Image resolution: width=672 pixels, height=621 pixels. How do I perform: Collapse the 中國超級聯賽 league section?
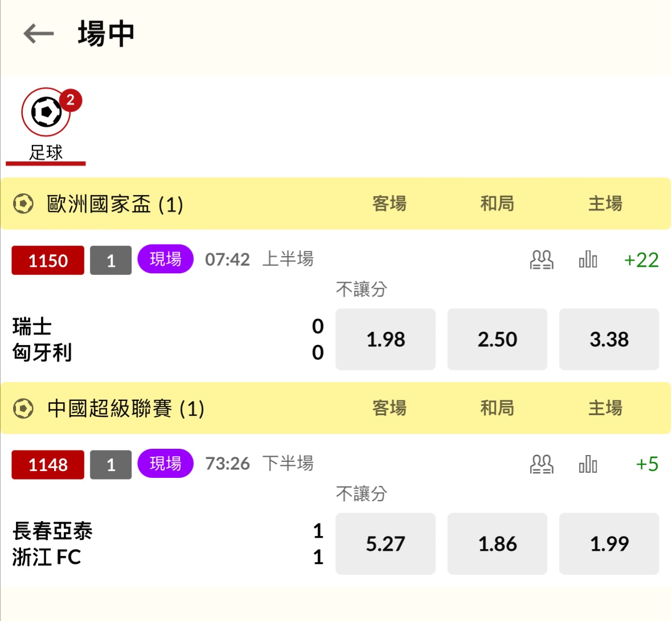tap(125, 408)
